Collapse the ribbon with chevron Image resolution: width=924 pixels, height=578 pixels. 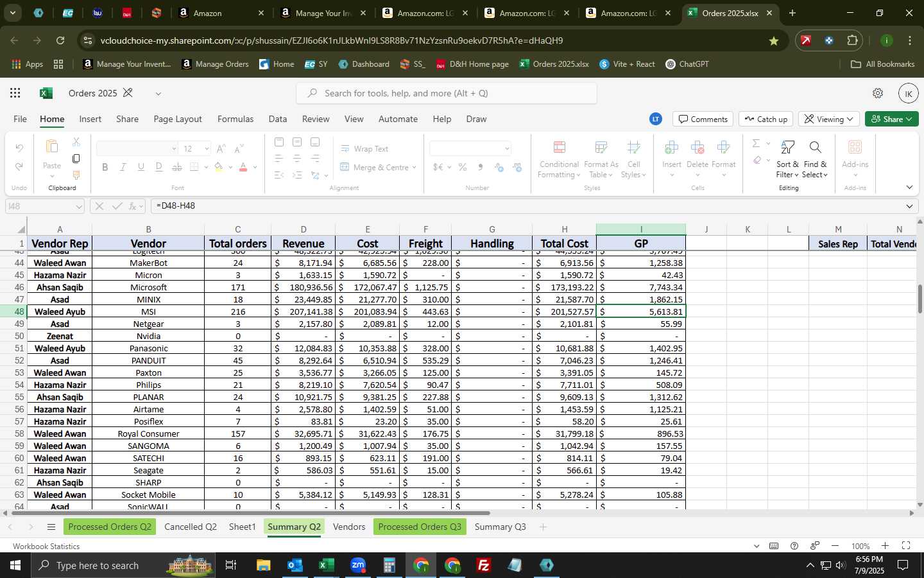(909, 188)
